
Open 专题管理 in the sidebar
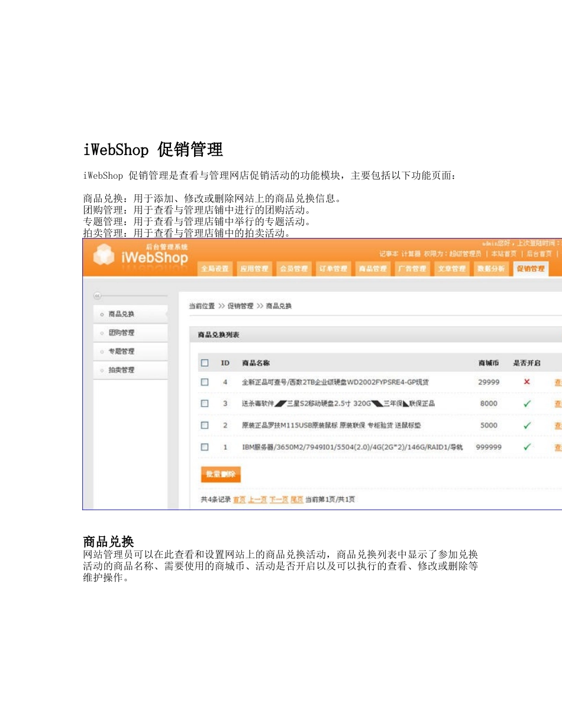tap(131, 352)
